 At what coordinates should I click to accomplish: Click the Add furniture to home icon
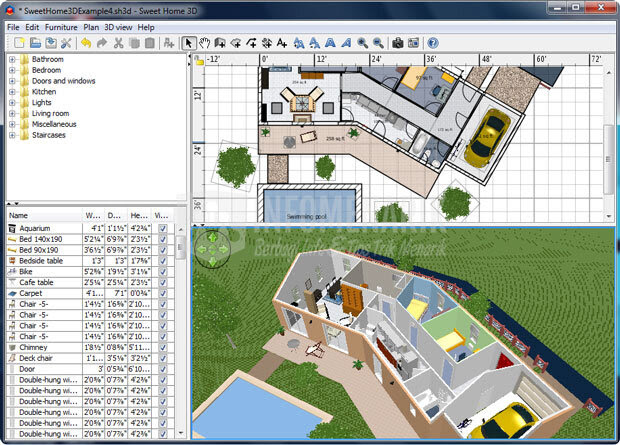click(169, 43)
